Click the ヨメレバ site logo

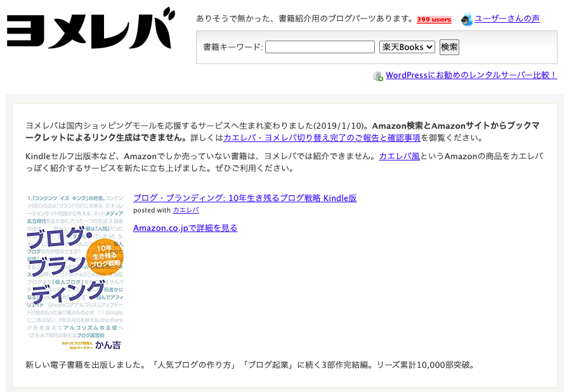[x=91, y=29]
